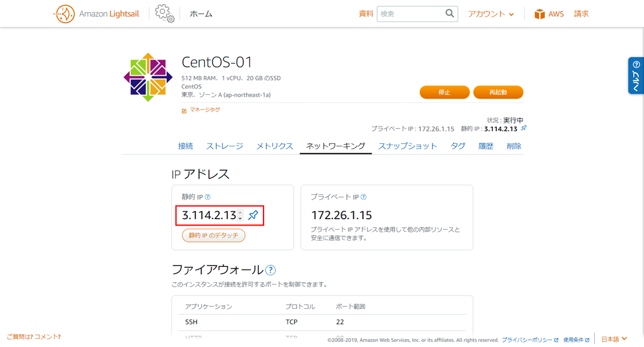This screenshot has width=644, height=347.
Task: Click the stepper arrows beside 3.114.2.13
Action: [x=240, y=215]
